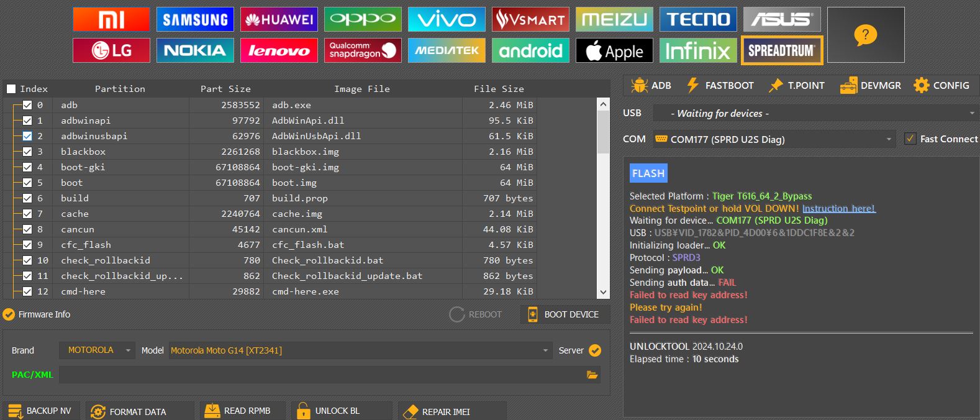Screen dimensions: 980x420
Task: Choose the Huawei brand tile
Action: point(279,19)
